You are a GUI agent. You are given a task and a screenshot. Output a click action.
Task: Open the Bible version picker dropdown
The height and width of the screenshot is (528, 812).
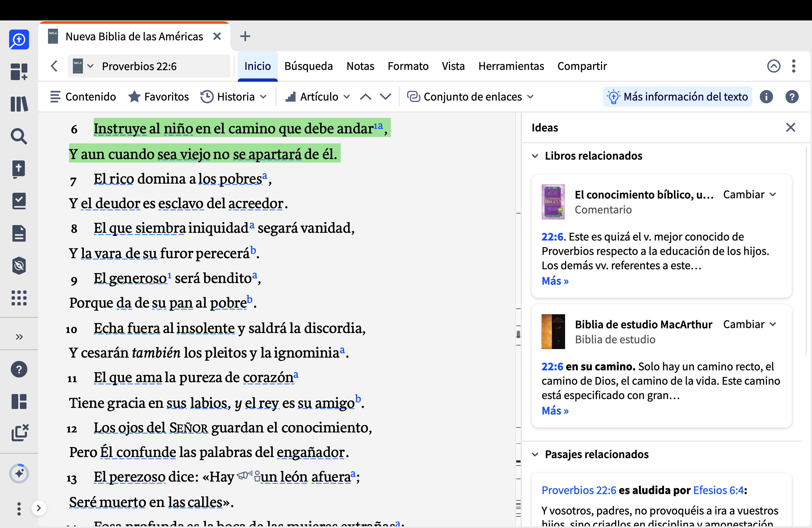[x=83, y=66]
